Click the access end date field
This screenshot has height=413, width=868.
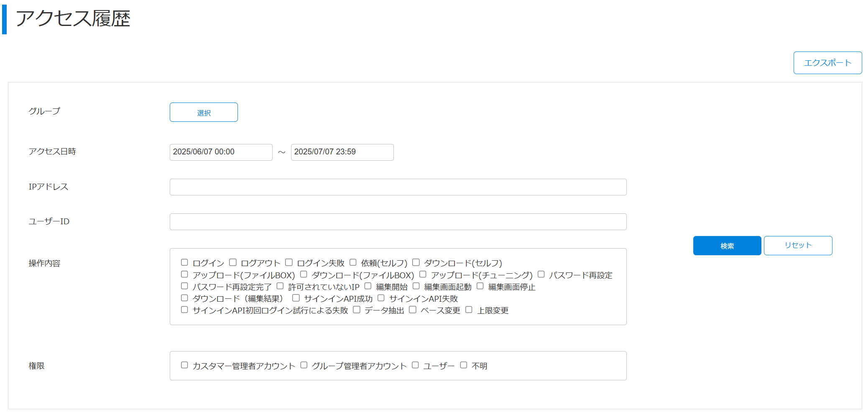point(342,152)
